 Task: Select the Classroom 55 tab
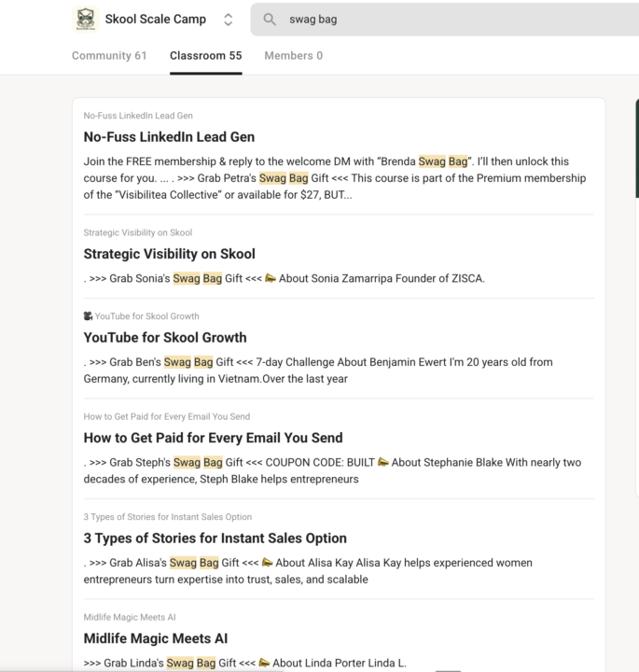(206, 56)
